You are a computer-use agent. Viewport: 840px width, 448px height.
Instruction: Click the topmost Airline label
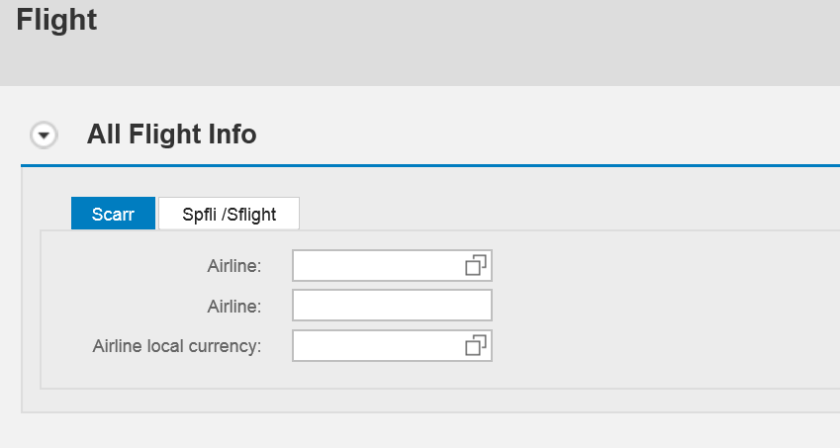pyautogui.click(x=234, y=266)
